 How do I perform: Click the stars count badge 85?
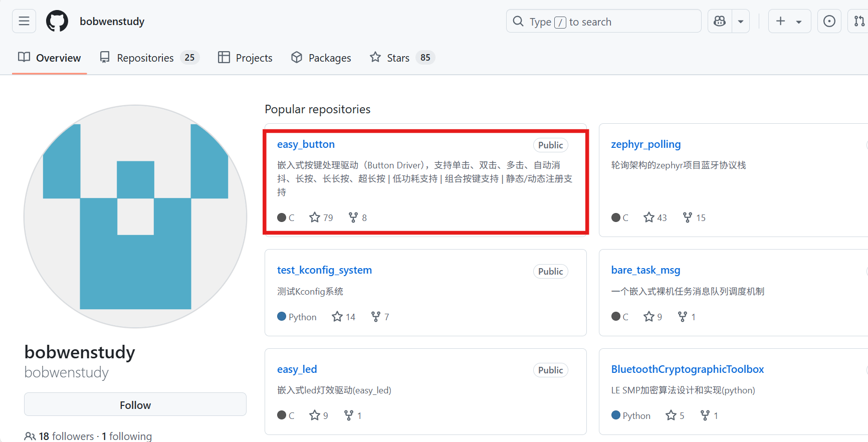tap(425, 58)
